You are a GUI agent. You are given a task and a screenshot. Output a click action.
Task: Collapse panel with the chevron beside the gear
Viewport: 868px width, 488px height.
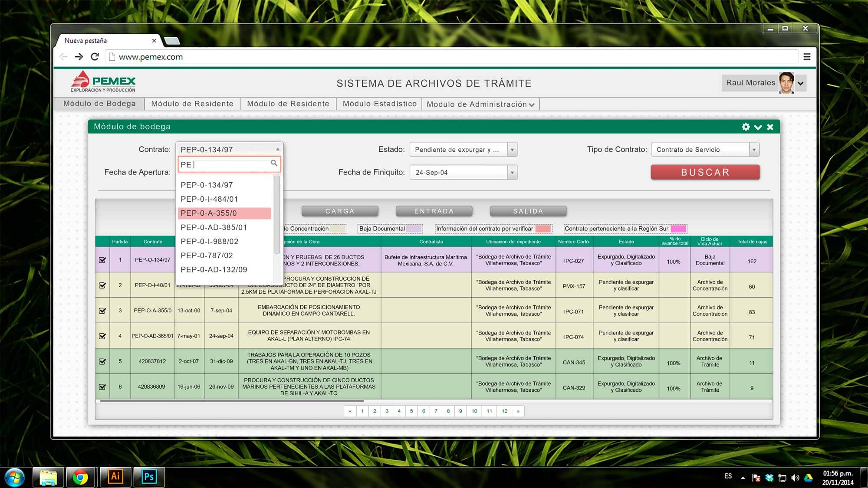click(x=758, y=127)
